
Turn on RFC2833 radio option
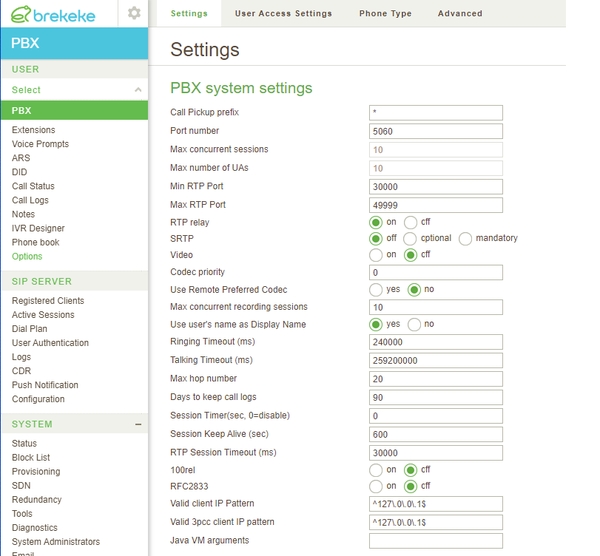pyautogui.click(x=376, y=487)
